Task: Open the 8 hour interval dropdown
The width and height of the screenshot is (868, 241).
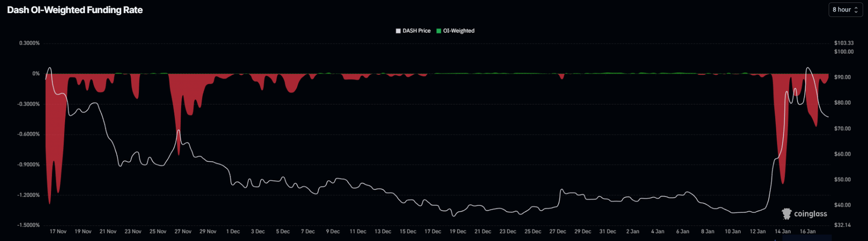Action: click(x=845, y=10)
